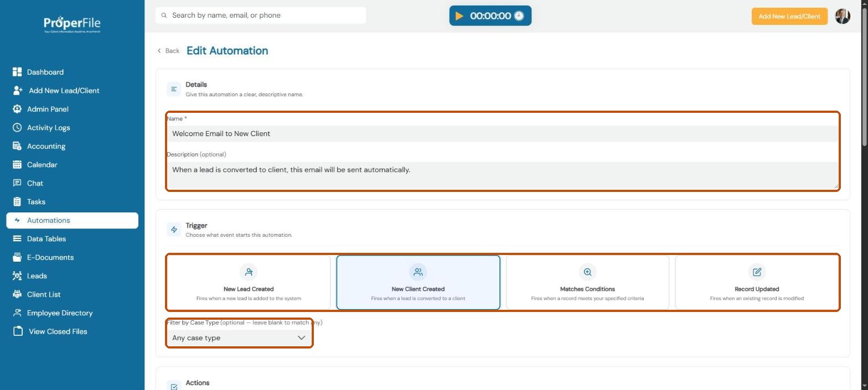Viewport: 868px width, 390px height.
Task: Click the Record Updated edit icon
Action: pos(757,272)
